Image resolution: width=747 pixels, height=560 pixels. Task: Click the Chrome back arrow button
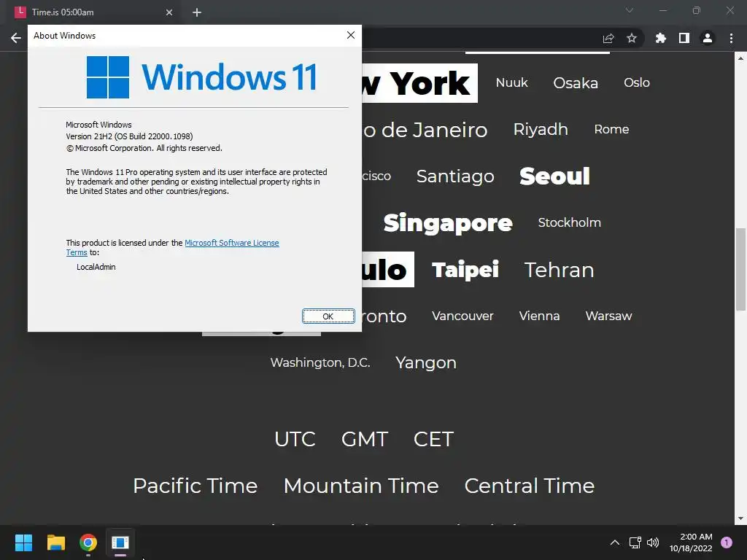[x=16, y=38]
